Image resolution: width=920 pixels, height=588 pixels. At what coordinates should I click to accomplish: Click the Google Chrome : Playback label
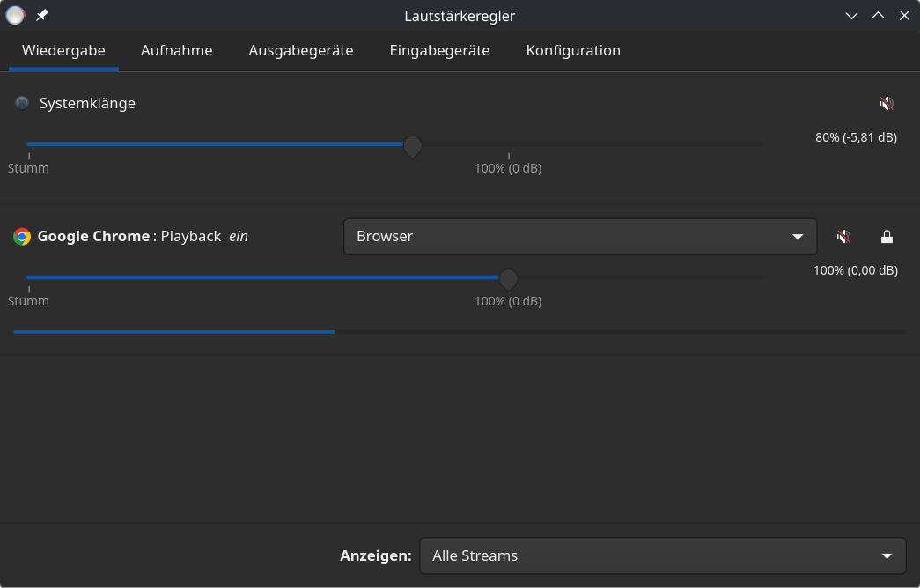tap(129, 237)
